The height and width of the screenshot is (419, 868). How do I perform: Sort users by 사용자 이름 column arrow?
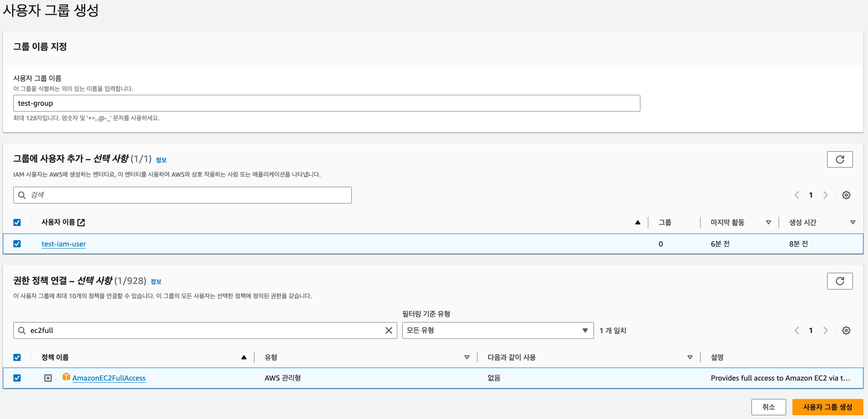[637, 222]
